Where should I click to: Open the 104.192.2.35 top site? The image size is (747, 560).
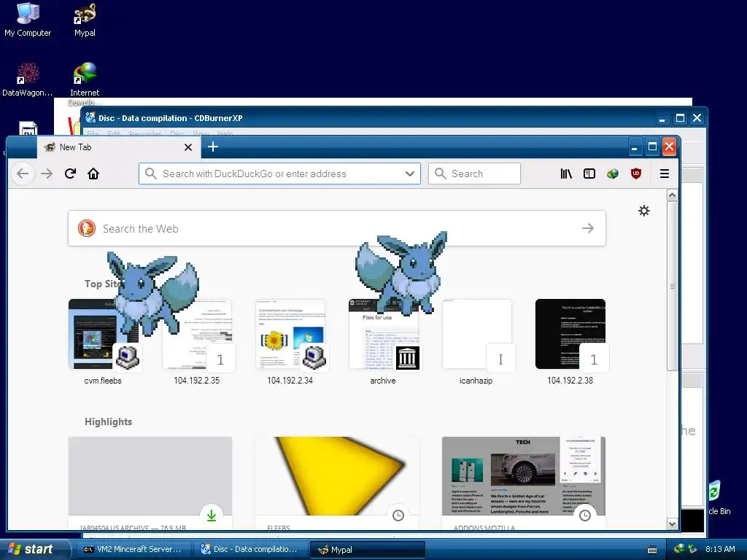(x=196, y=341)
